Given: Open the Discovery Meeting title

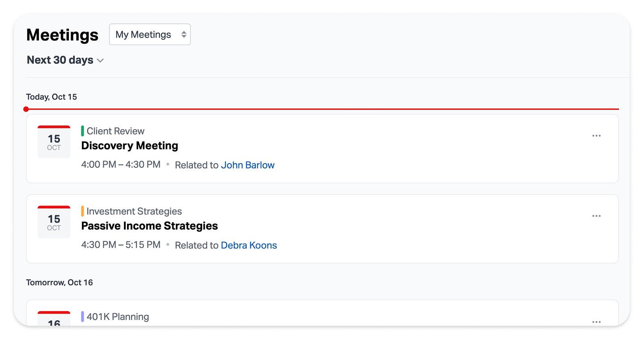Looking at the screenshot, I should 130,146.
